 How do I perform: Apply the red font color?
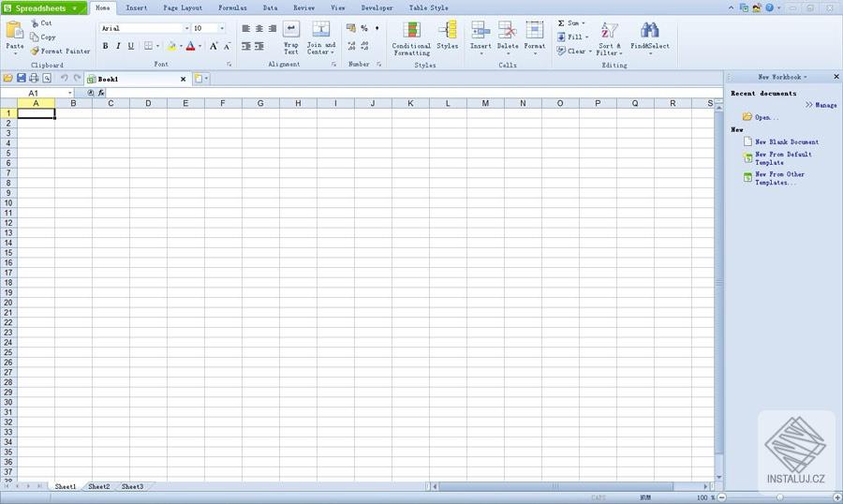pyautogui.click(x=190, y=46)
